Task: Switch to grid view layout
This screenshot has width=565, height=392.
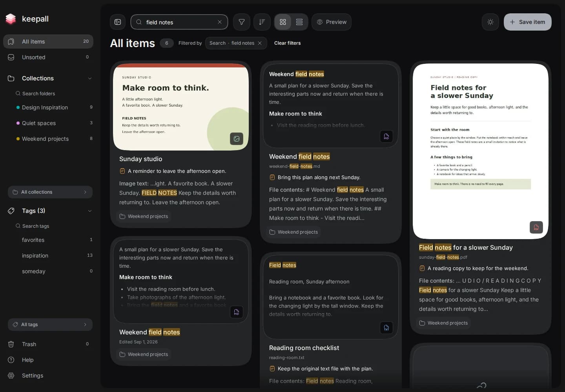Action: click(283, 22)
